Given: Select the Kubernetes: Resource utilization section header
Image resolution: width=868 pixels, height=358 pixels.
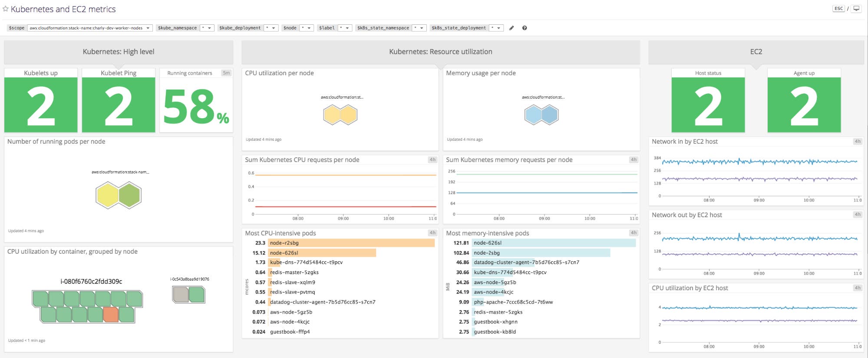Looking at the screenshot, I should point(440,52).
